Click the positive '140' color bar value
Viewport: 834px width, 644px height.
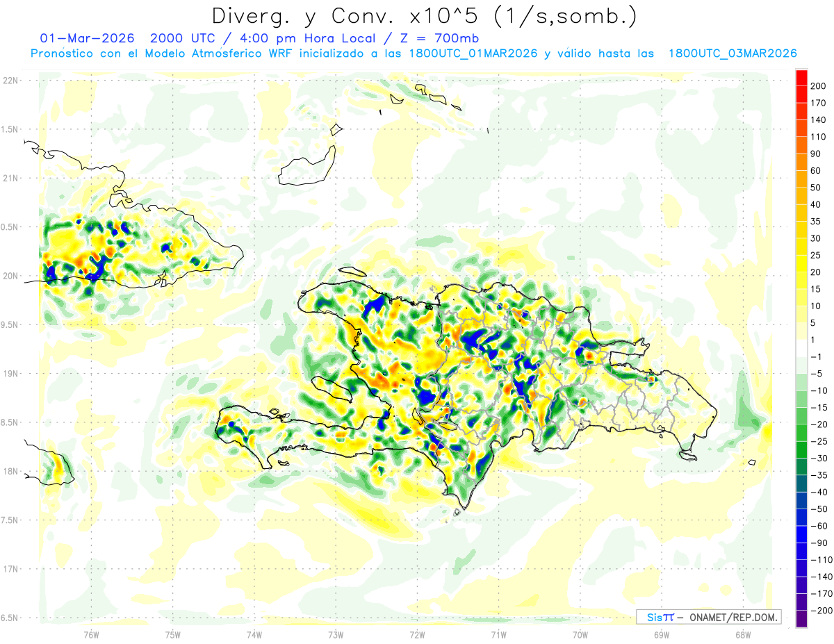pyautogui.click(x=818, y=120)
